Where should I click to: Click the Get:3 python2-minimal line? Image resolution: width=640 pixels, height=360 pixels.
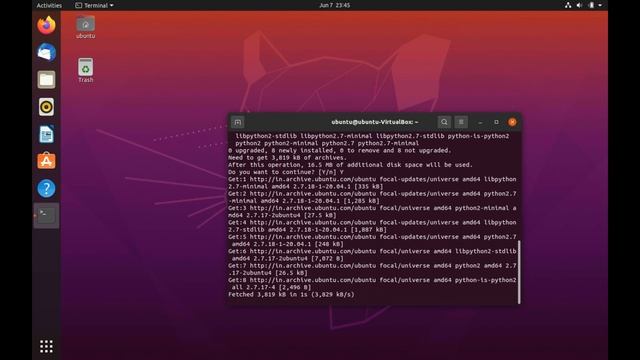click(x=372, y=211)
